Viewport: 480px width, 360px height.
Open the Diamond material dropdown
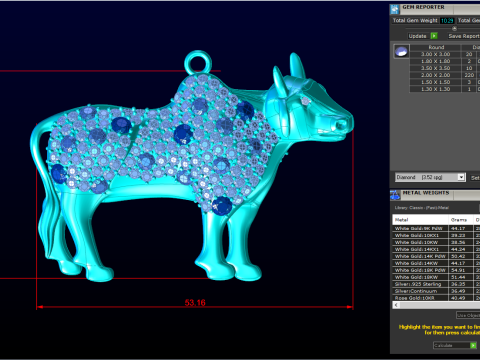[430, 177]
